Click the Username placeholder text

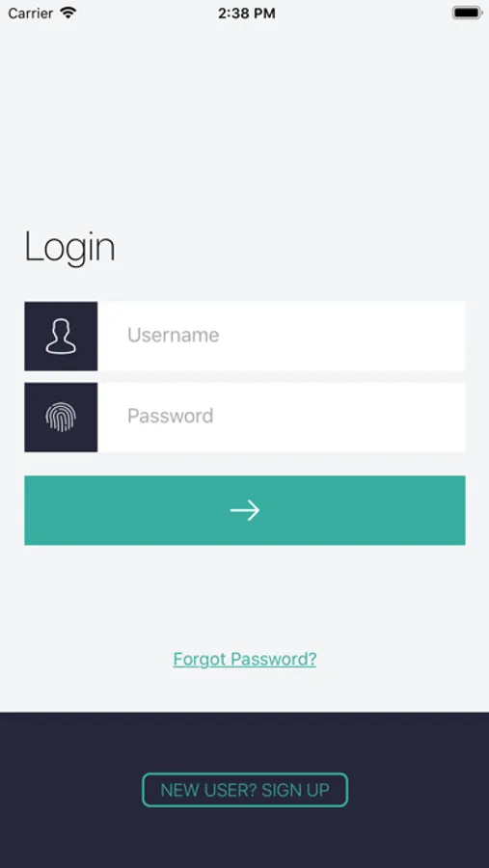174,335
